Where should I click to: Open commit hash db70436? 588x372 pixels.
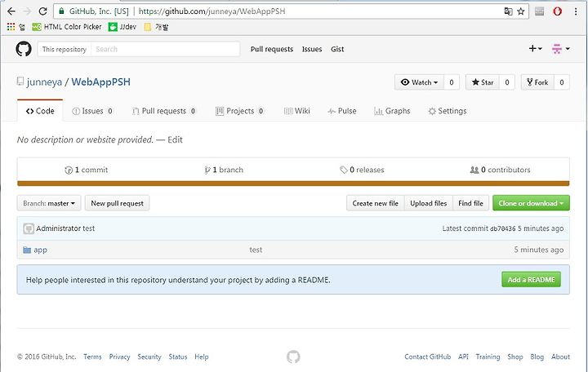click(x=503, y=228)
